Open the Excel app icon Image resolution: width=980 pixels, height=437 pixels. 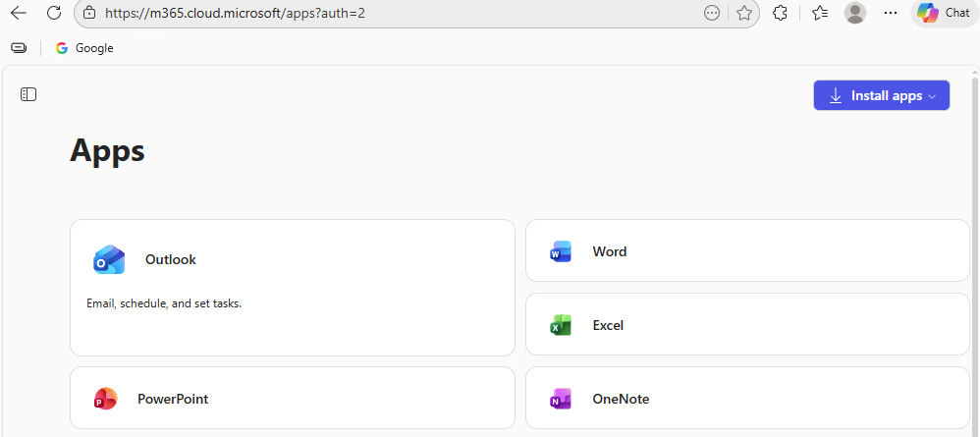point(561,325)
